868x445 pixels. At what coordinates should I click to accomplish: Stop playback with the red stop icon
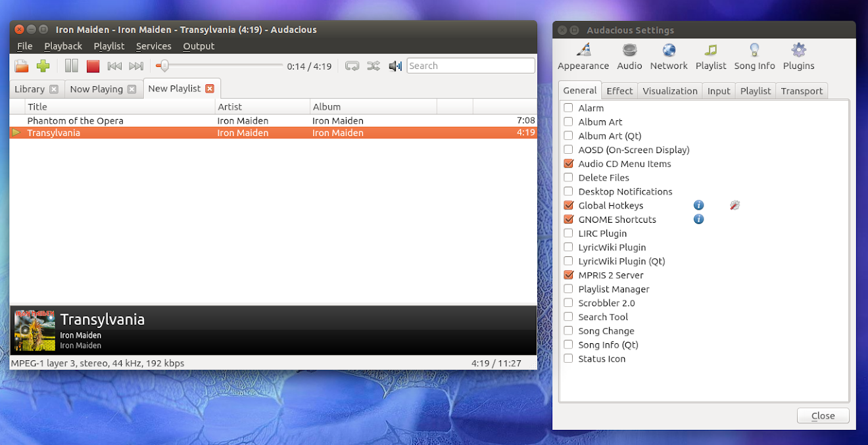(x=92, y=66)
